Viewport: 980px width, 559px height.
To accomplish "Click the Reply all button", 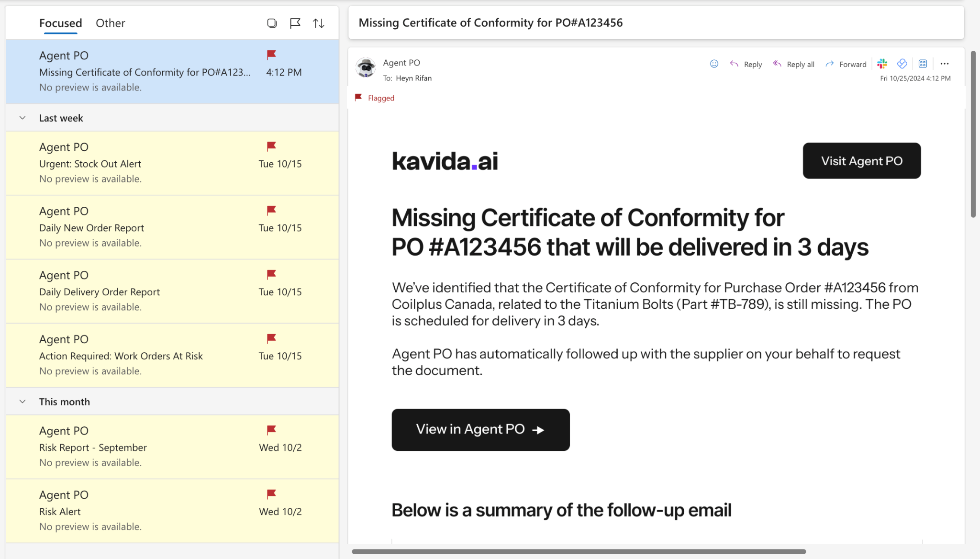I will (793, 64).
